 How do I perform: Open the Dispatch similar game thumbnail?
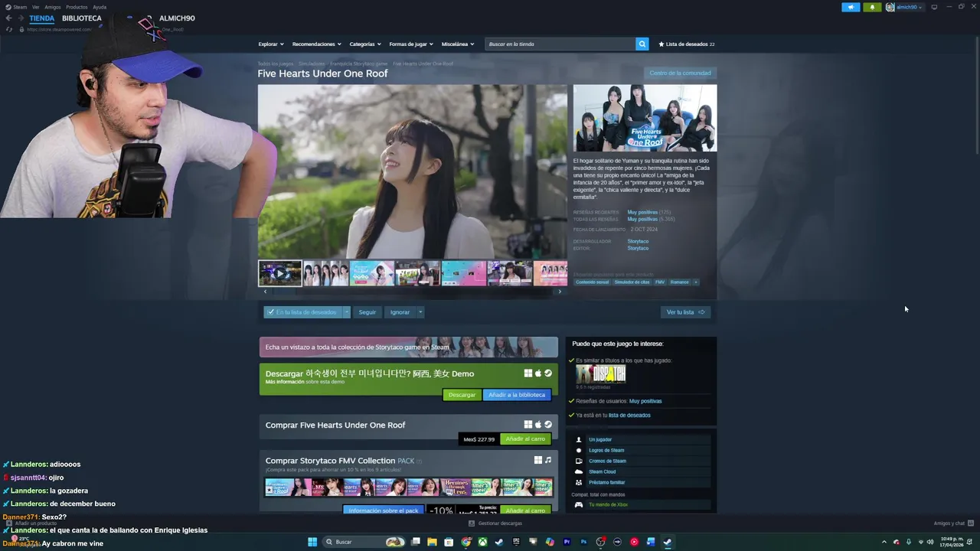point(601,373)
